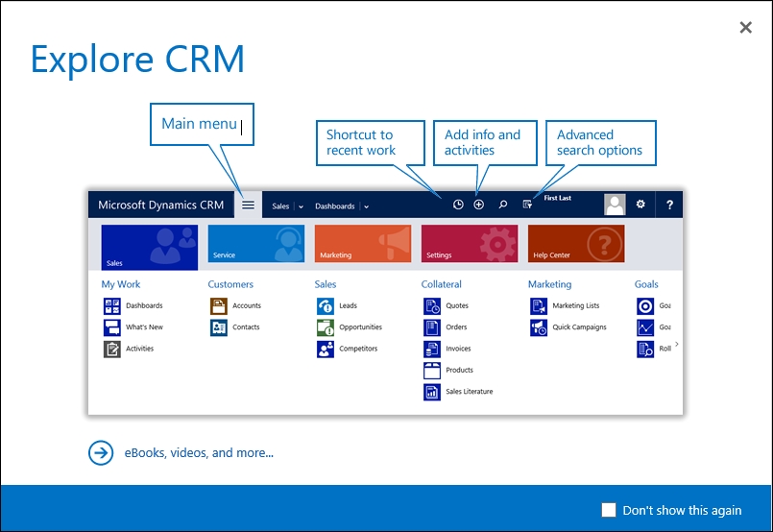Click the Accounts icon

[x=219, y=305]
